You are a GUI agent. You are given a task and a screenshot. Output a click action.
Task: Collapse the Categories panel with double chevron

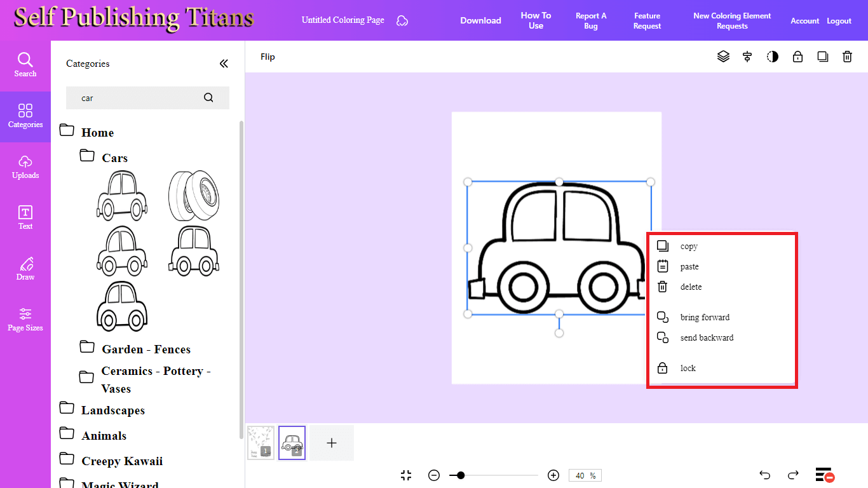pos(224,64)
